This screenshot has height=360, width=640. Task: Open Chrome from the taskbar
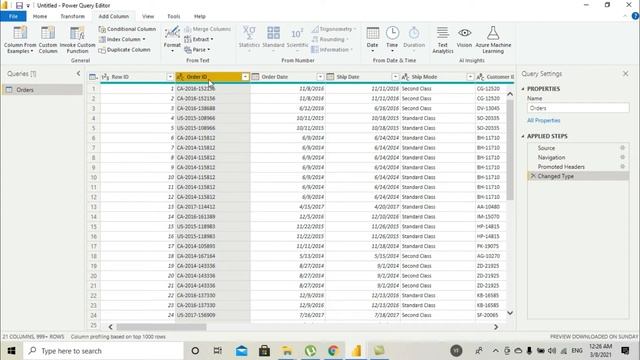(333, 351)
